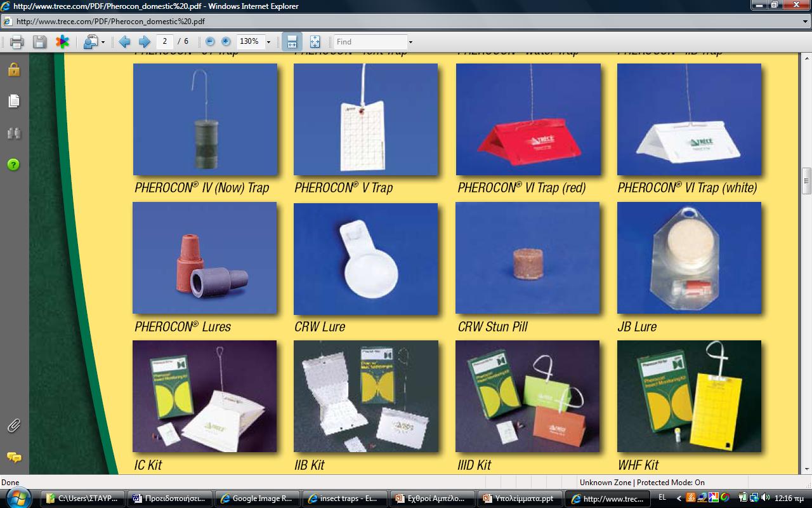Image resolution: width=812 pixels, height=508 pixels.
Task: Click the 'WHF Kit' caption text
Action: pos(638,465)
